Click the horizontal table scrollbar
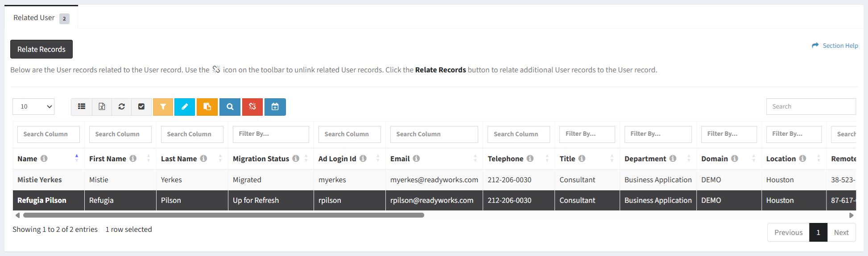 223,215
